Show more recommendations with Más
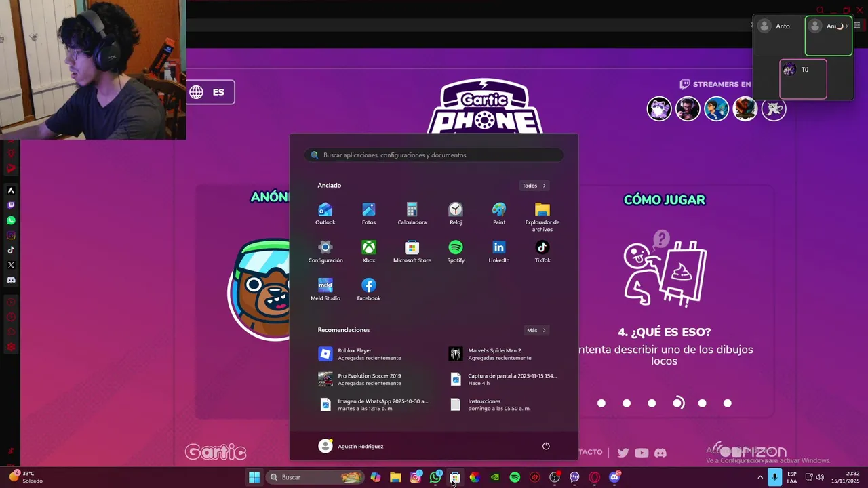The width and height of the screenshot is (868, 488). [x=536, y=330]
